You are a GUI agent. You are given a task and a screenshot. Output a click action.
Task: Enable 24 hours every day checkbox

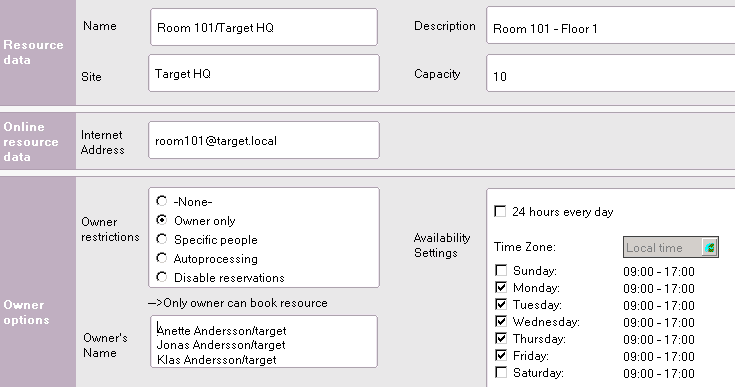click(x=500, y=211)
